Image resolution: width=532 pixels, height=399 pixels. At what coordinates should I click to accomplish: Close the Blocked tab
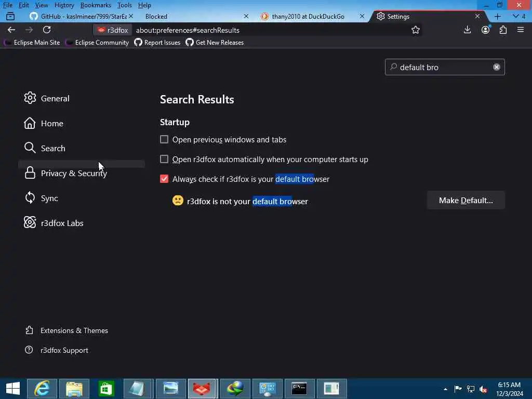pyautogui.click(x=246, y=16)
